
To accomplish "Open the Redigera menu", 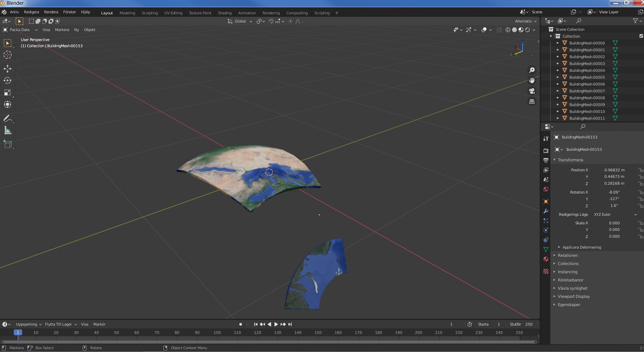I will click(x=31, y=12).
